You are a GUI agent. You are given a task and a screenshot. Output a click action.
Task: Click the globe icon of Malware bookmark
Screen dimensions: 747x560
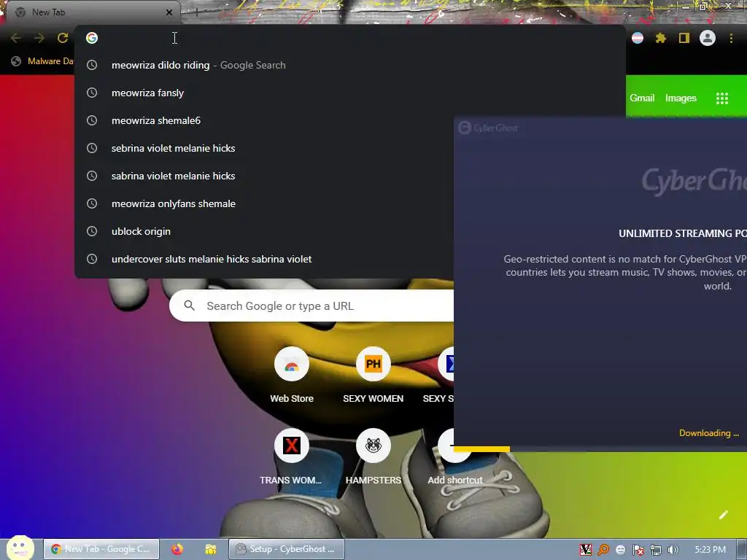point(16,61)
